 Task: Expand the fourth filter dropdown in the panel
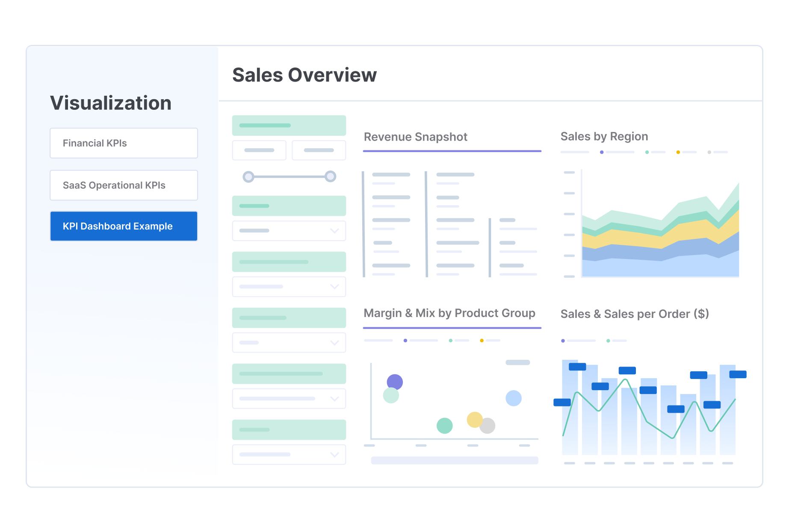point(289,399)
